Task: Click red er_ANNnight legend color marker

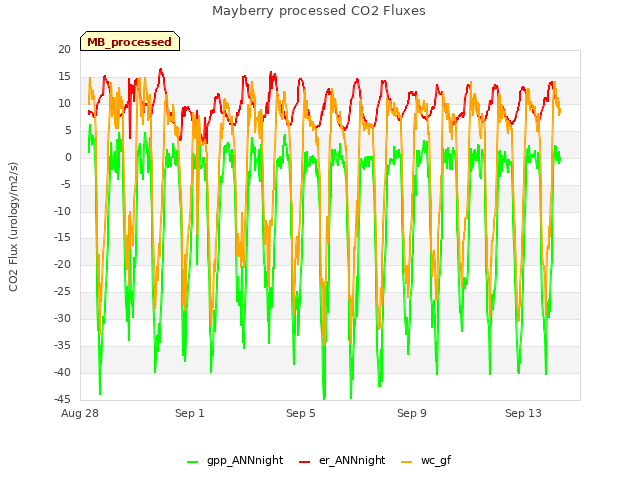Action: (x=304, y=462)
